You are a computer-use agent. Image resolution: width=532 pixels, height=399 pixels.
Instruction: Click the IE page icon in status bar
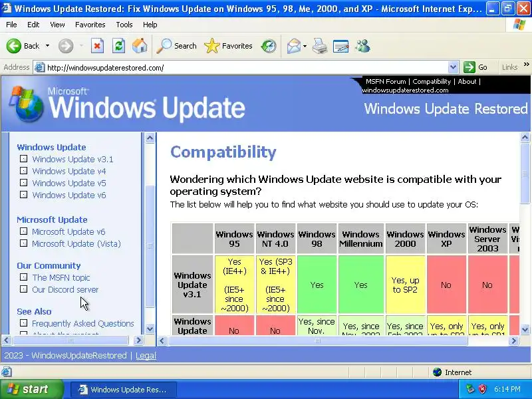click(x=6, y=372)
